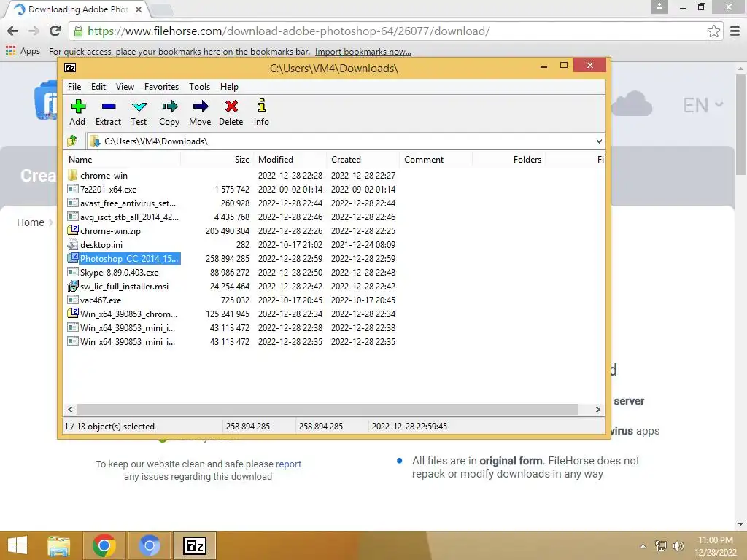Click the sw_lic_full_installer.msi file icon
This screenshot has height=560, width=747.
(72, 286)
